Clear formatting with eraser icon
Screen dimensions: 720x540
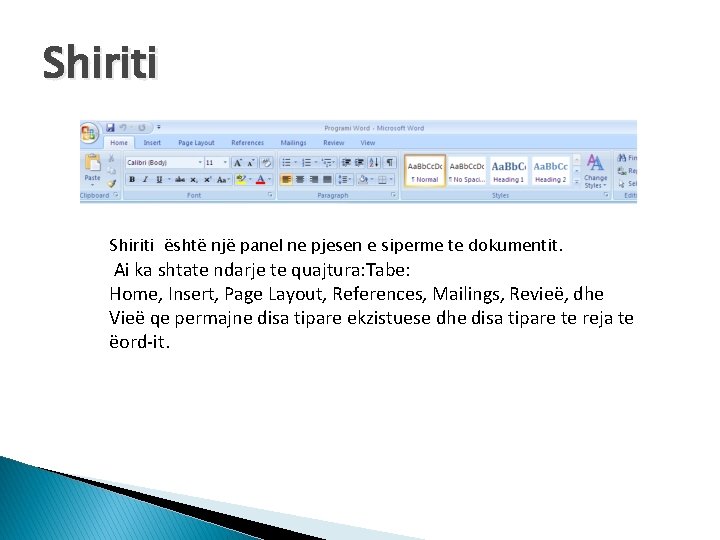(265, 163)
